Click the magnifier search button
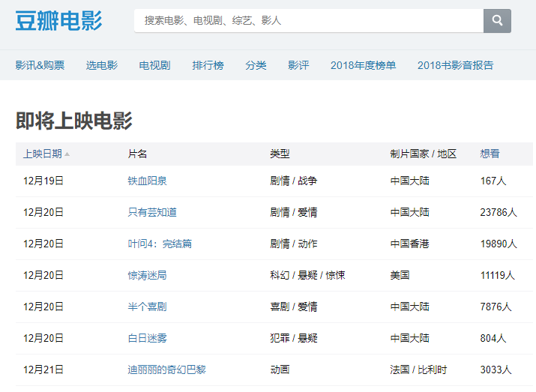Screen dimensions: 536x392 (497, 21)
